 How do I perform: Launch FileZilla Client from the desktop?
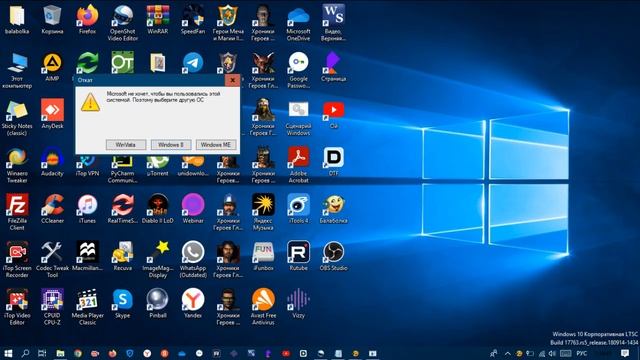pos(17,212)
